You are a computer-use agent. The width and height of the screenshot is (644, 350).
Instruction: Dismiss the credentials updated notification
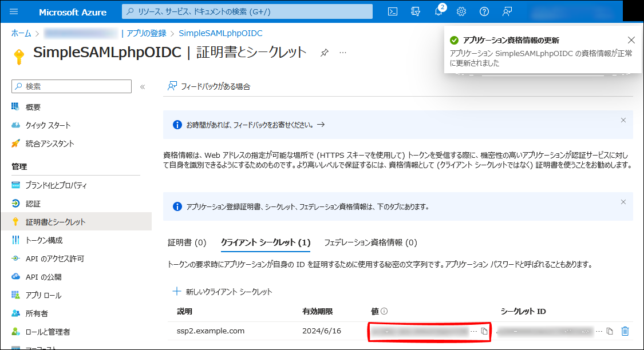coord(631,40)
